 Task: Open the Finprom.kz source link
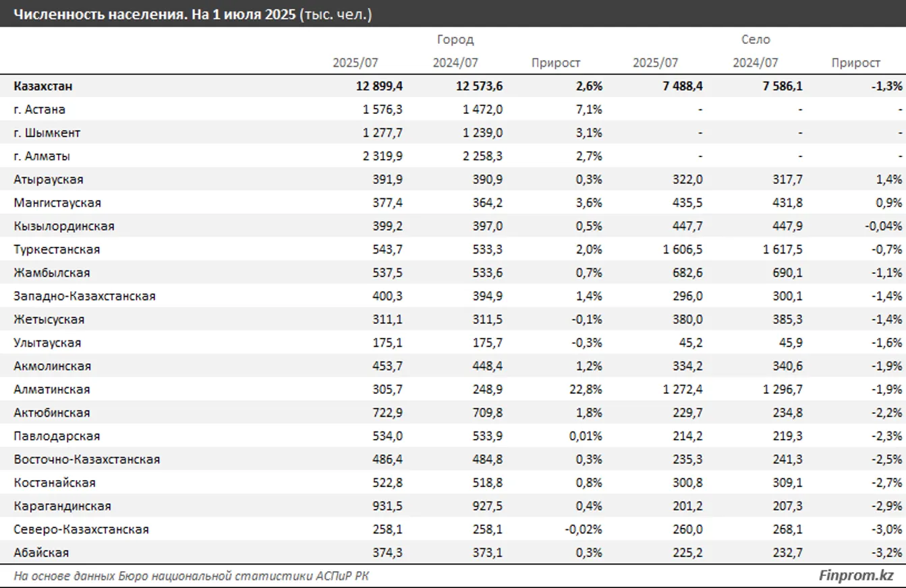[x=855, y=575]
